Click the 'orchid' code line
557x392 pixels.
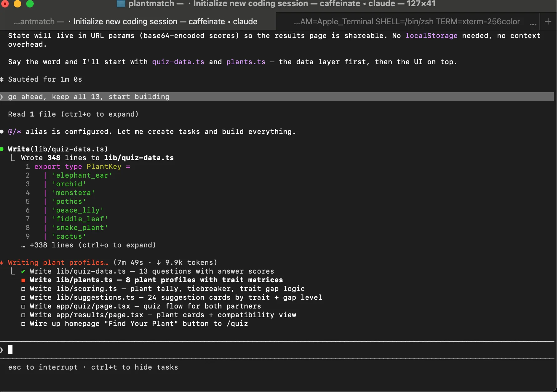coord(69,184)
